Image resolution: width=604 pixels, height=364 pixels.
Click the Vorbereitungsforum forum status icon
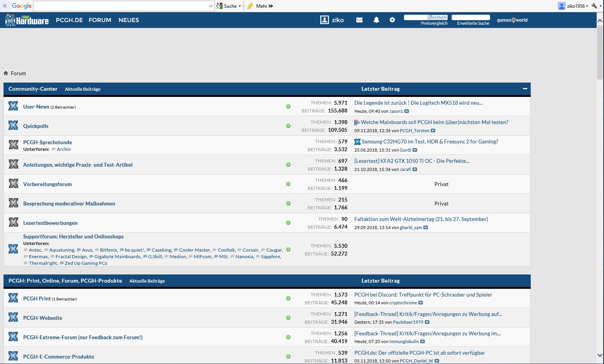pos(13,184)
